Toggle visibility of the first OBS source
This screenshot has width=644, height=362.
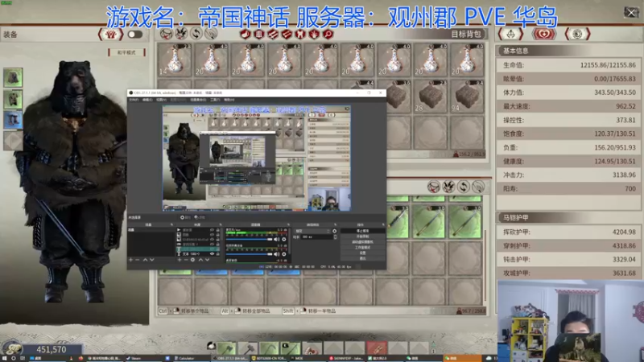tap(213, 230)
